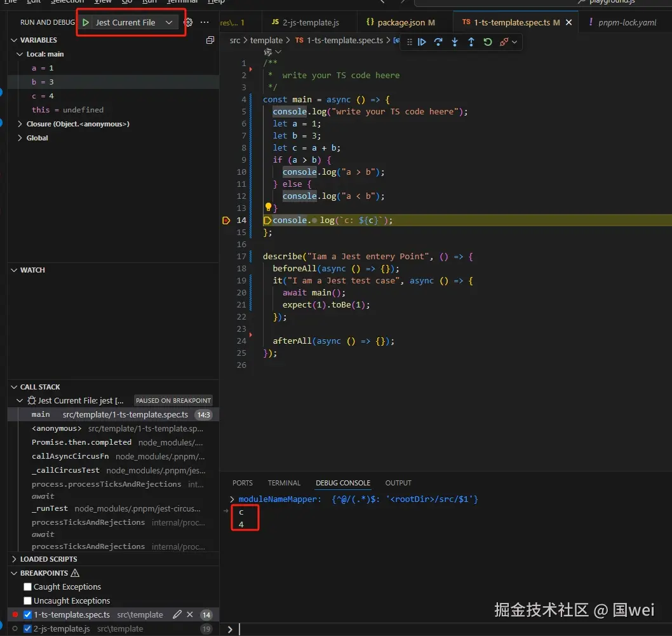
Task: Enable the Caught Exceptions checkbox
Action: (x=27, y=586)
